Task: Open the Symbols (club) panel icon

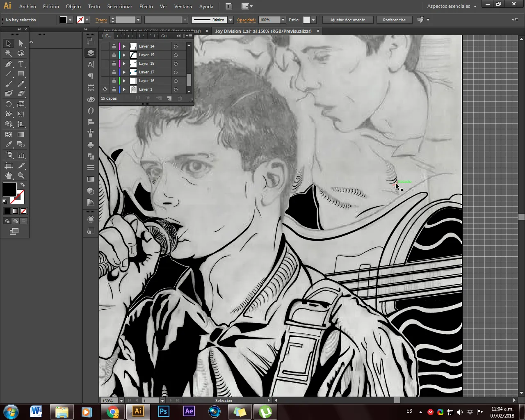Action: point(91,145)
